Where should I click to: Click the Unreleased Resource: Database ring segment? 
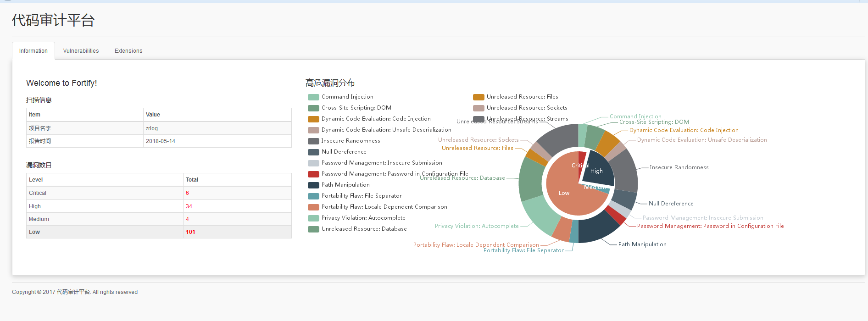point(531,179)
